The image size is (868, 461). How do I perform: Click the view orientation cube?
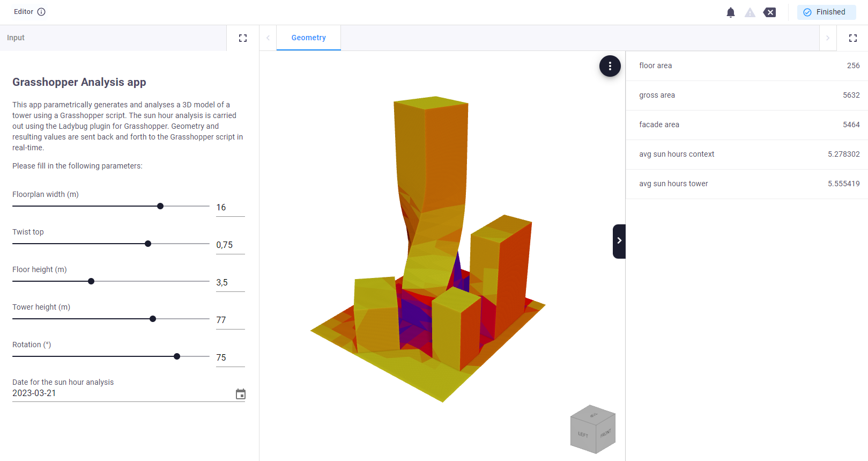pos(593,429)
